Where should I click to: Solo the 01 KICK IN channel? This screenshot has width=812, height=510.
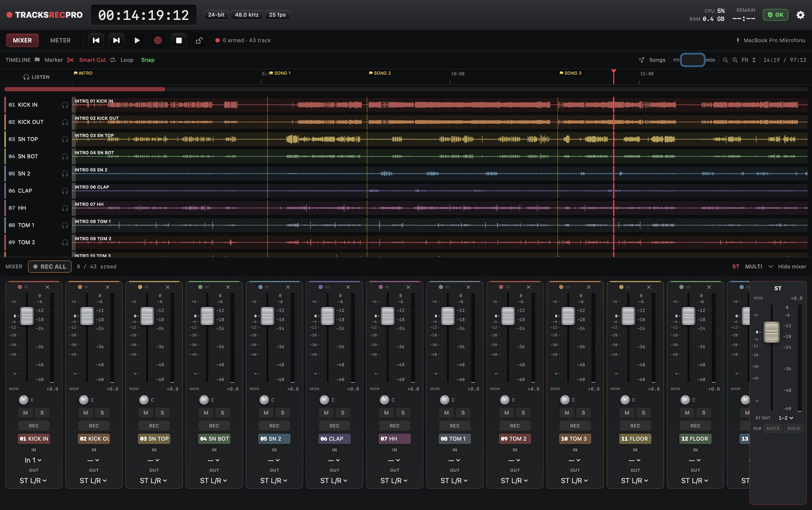coord(42,413)
